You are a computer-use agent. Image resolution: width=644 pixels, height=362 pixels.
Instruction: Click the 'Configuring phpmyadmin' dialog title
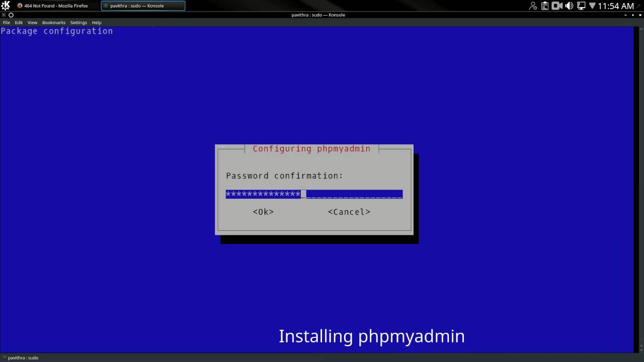[x=311, y=149]
